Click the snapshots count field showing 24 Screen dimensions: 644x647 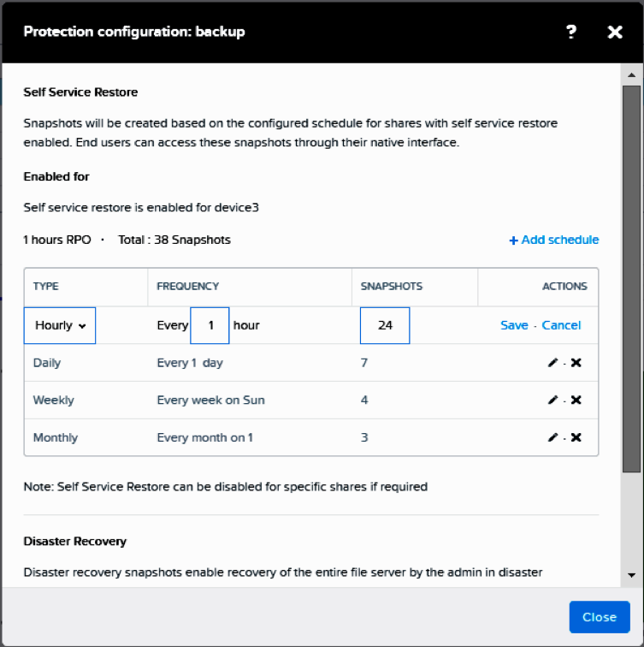coord(385,325)
